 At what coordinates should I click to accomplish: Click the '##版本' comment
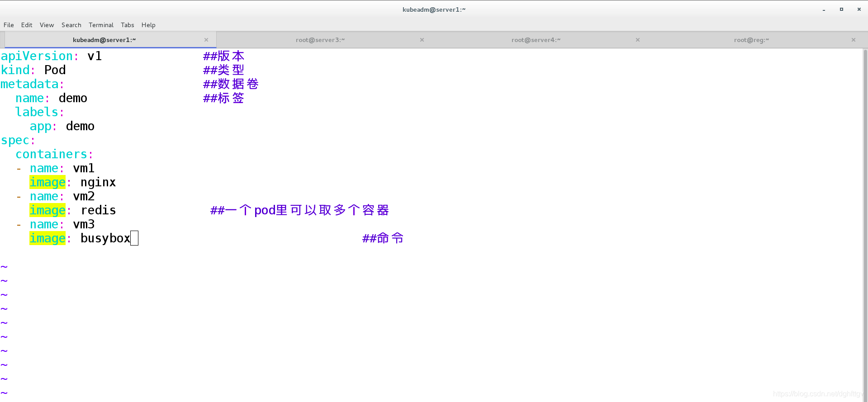click(x=224, y=56)
